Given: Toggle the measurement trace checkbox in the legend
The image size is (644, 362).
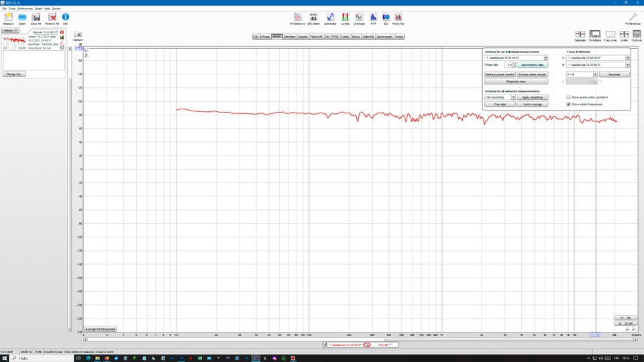Looking at the screenshot, I should [325, 345].
